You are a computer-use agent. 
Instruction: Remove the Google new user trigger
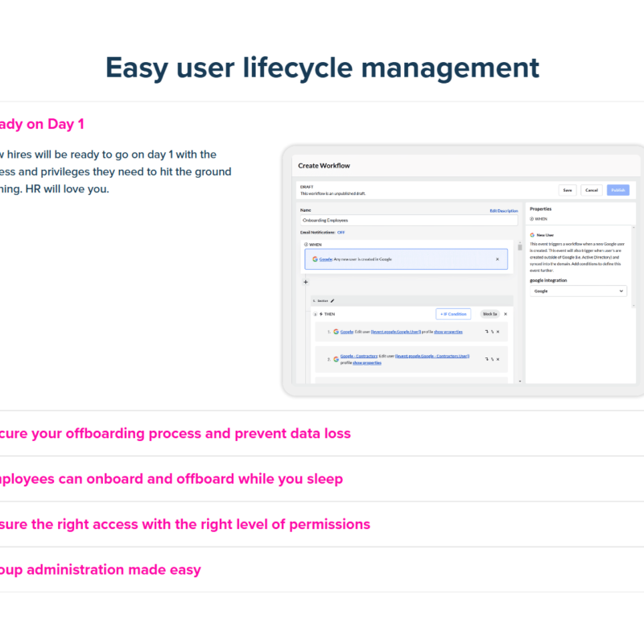[x=497, y=259]
